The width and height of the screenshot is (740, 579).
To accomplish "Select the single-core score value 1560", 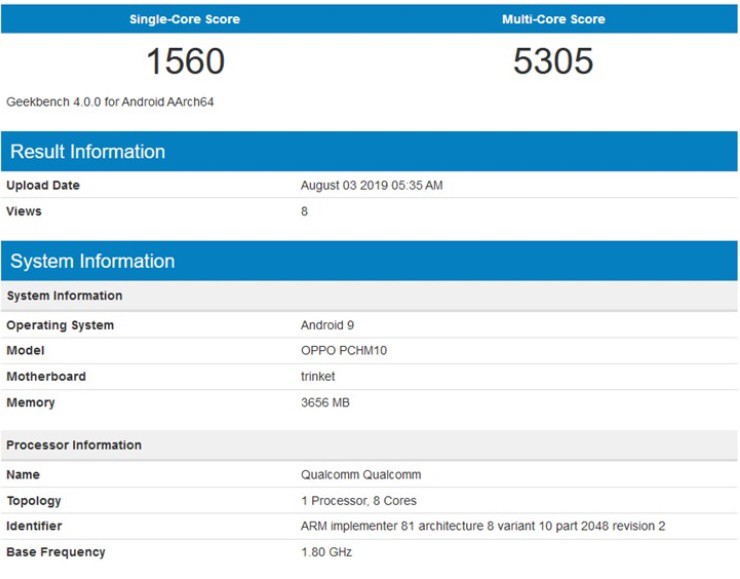I will (185, 61).
